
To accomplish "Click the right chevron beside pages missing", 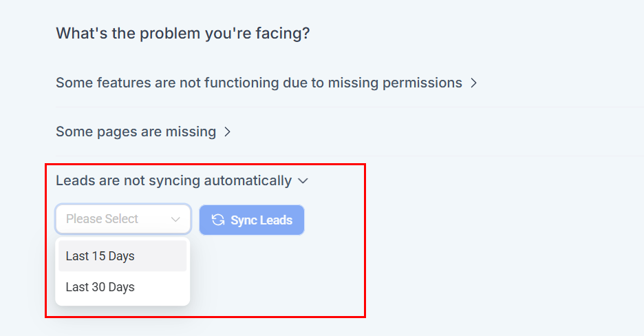I will pyautogui.click(x=227, y=132).
